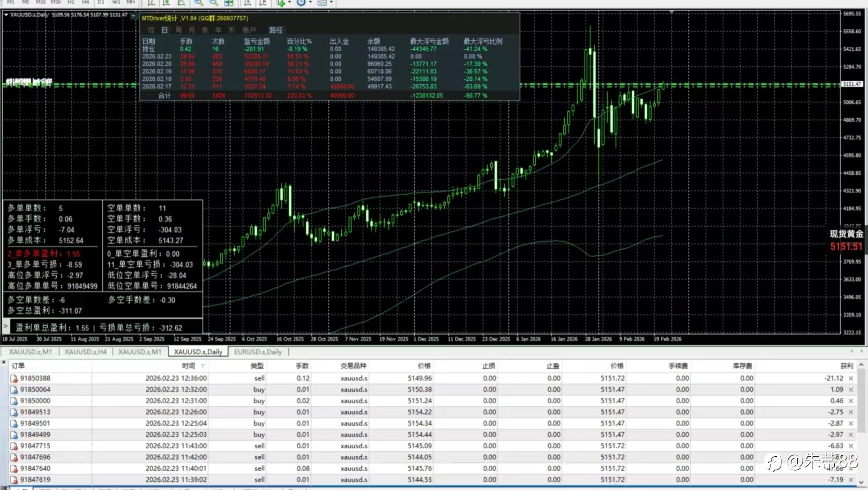This screenshot has width=868, height=490.
Task: Toggle the chart auto-scroll button
Action: tap(248, 2)
